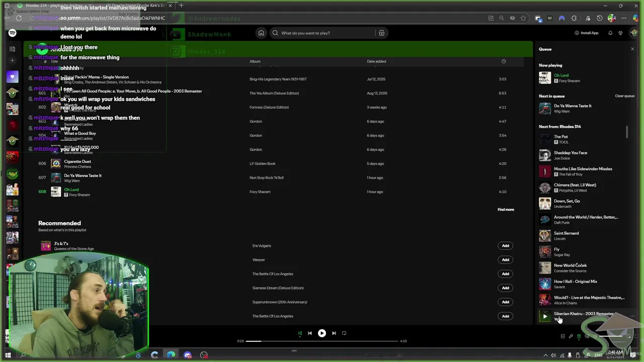Screen dimensions: 644x362
Task: Go back in the browser
Action: point(7,18)
